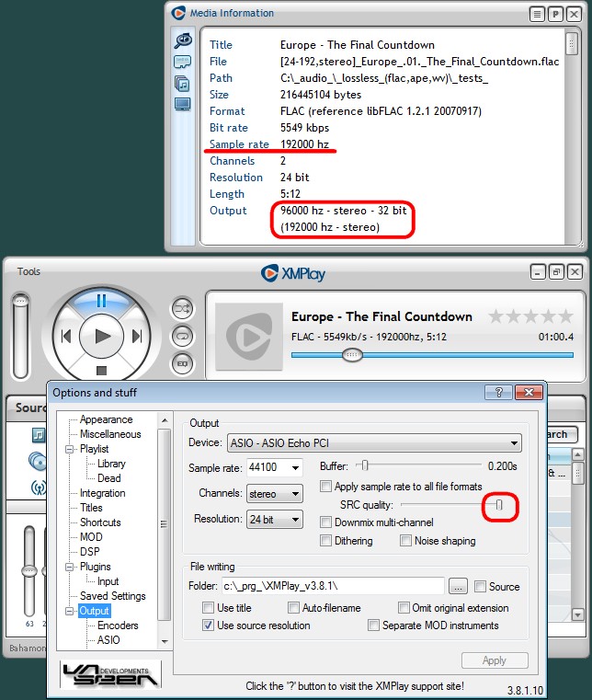Select Miscellaneous in the options tree
This screenshot has width=592, height=700.
tap(110, 434)
